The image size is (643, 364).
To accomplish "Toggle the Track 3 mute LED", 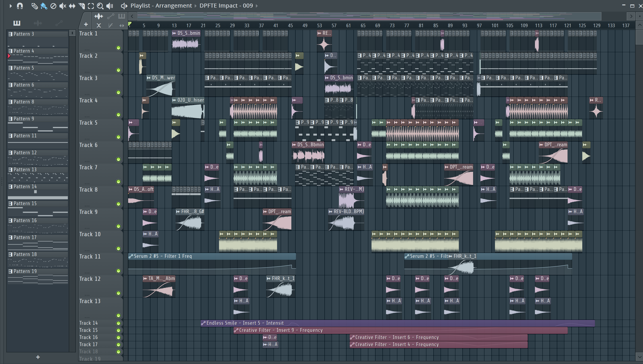I will (x=118, y=92).
